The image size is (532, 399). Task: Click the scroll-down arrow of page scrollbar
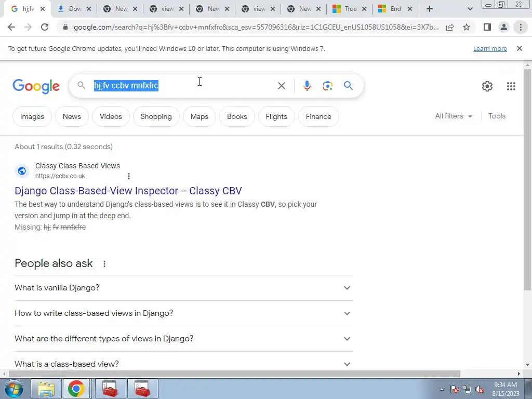pyautogui.click(x=527, y=365)
